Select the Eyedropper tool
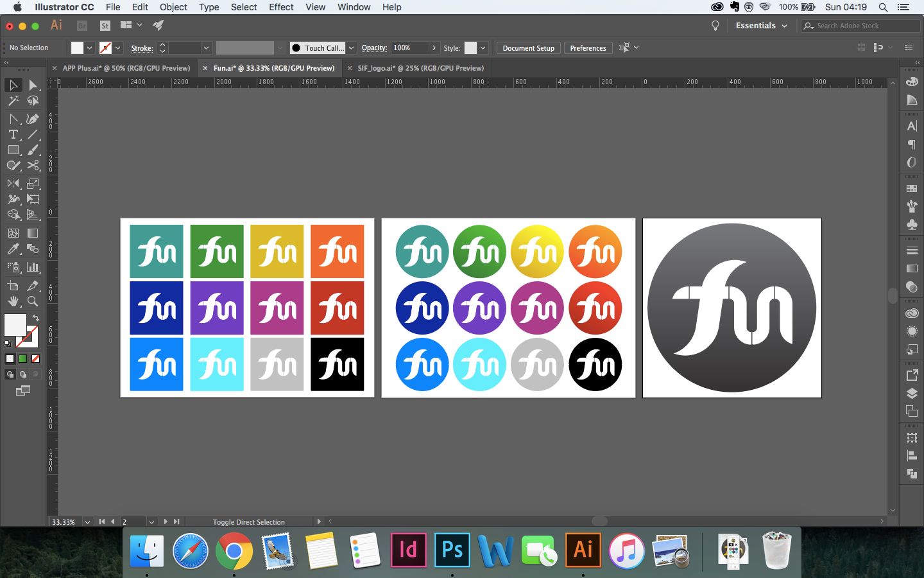Viewport: 924px width, 578px height. point(13,249)
